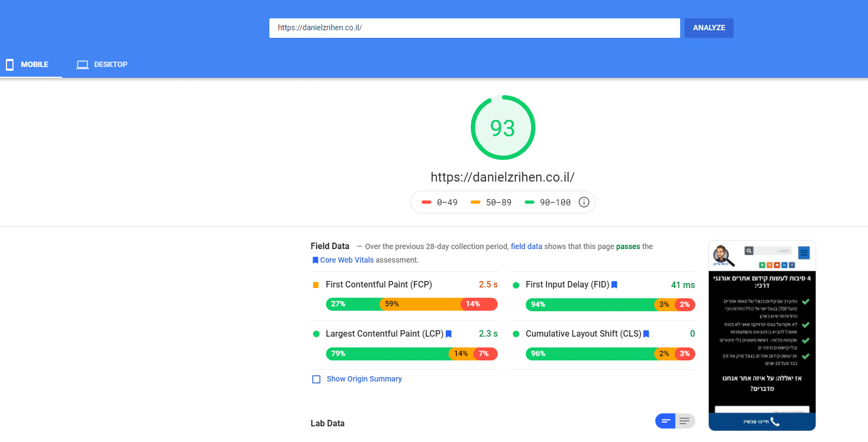Click the green circle CLS status icon
The image size is (868, 442).
(516, 334)
